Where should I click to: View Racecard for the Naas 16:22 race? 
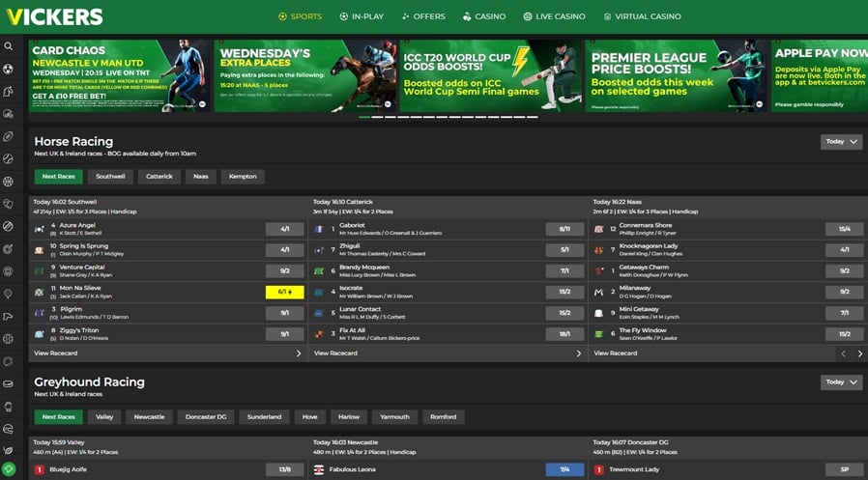(x=616, y=353)
